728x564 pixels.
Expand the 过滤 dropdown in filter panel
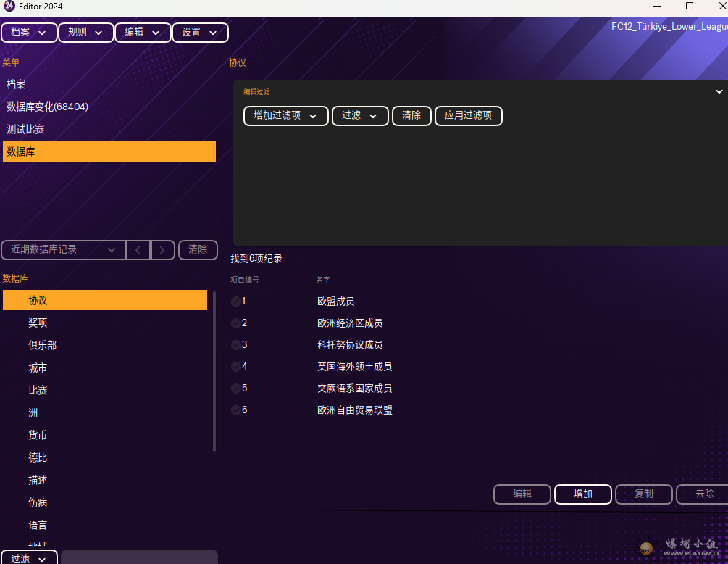pyautogui.click(x=359, y=116)
